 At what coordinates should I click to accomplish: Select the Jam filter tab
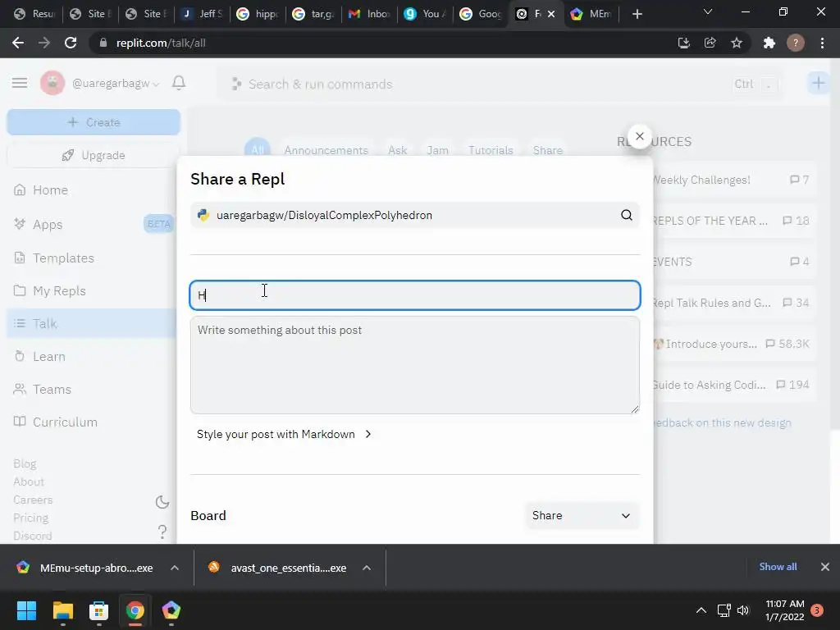point(438,150)
